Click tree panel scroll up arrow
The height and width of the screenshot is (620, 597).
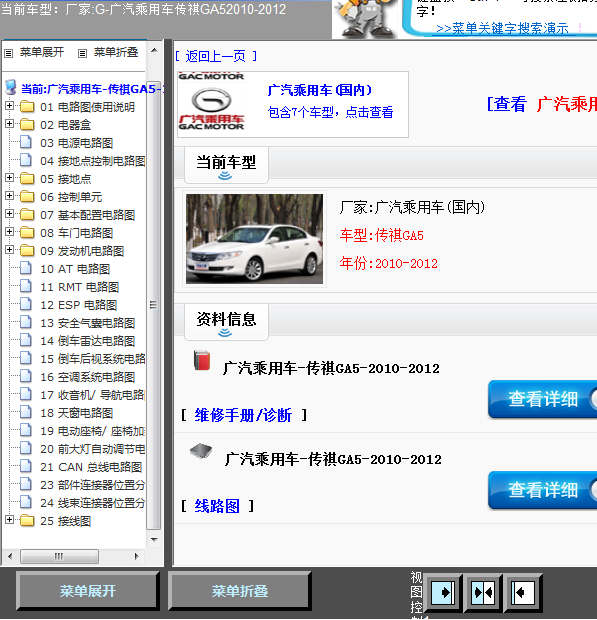(154, 50)
